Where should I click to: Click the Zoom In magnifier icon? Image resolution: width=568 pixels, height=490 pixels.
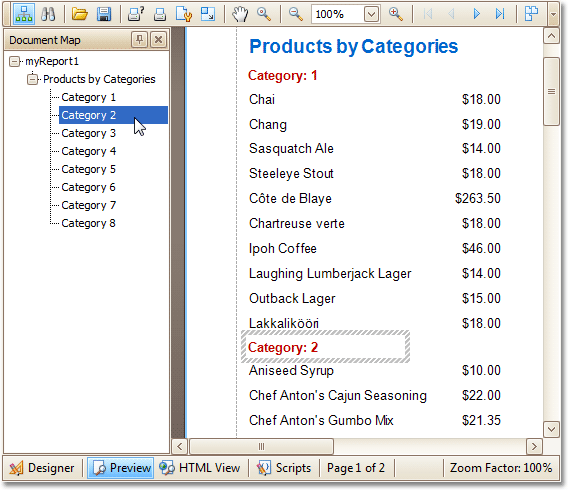(396, 14)
